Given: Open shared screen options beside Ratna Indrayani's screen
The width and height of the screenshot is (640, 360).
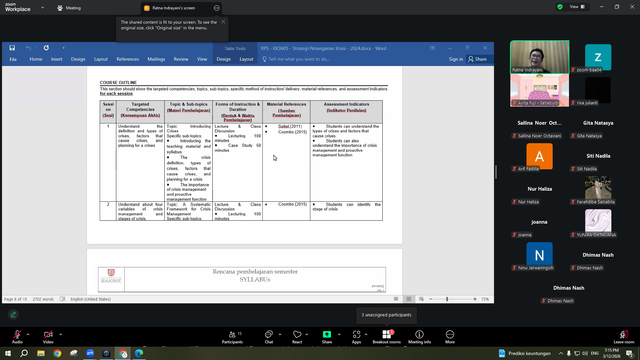Looking at the screenshot, I should (216, 8).
